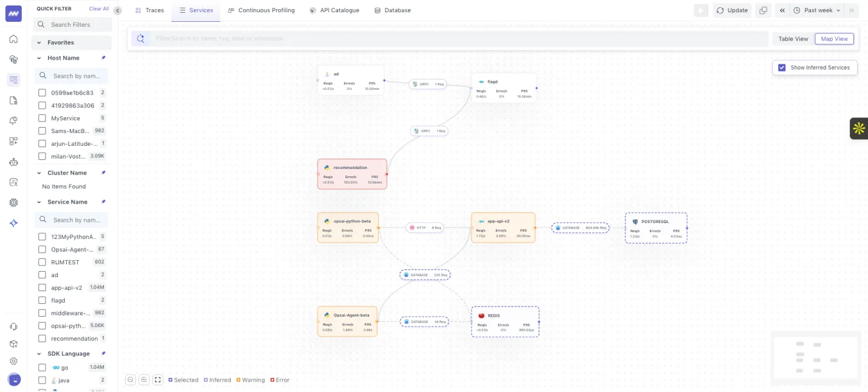
Task: Open the AI sparkle icon in sidebar
Action: [x=13, y=223]
